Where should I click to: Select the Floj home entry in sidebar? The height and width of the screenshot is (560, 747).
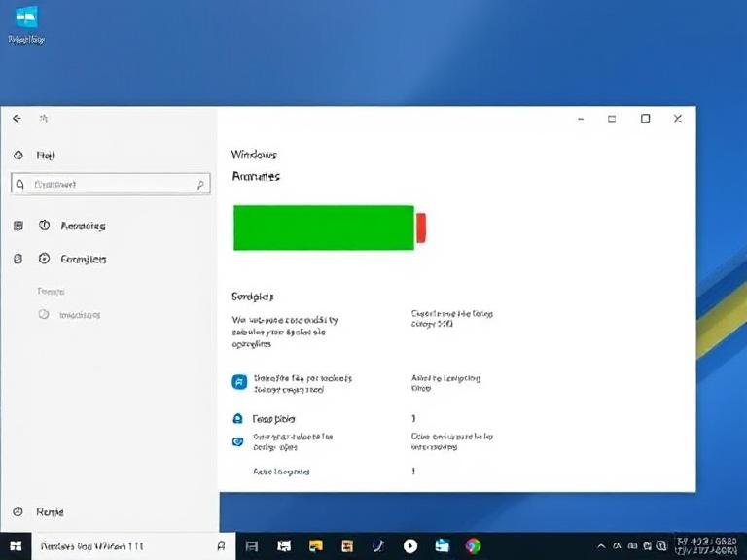pos(46,156)
